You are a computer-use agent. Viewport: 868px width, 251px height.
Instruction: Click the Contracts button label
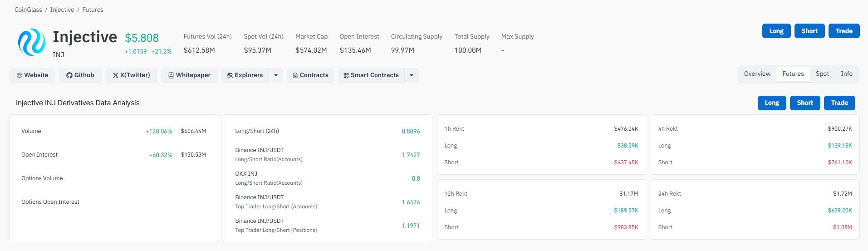coord(314,75)
